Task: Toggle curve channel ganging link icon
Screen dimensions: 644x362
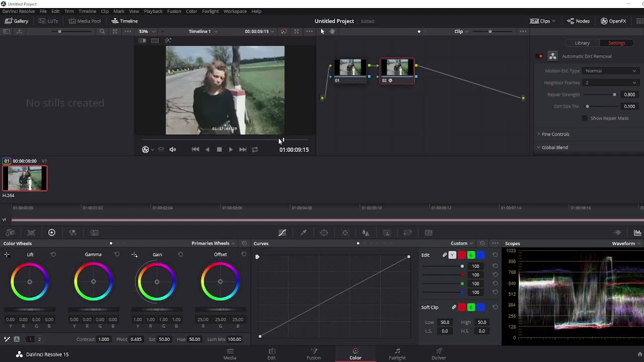Action: (x=444, y=255)
